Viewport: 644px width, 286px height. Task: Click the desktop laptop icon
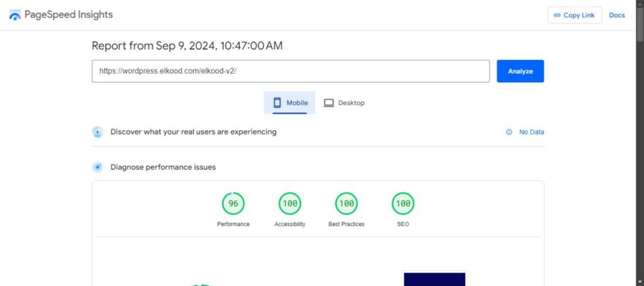[x=329, y=103]
